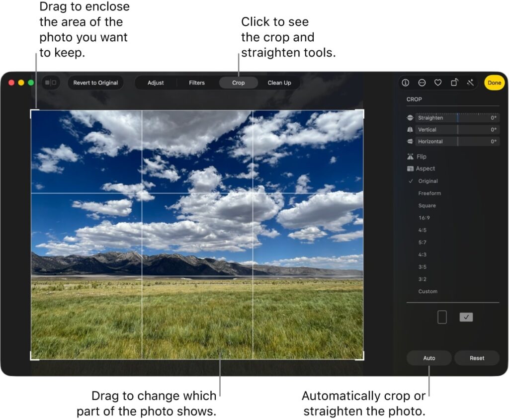The height and width of the screenshot is (420, 509).
Task: Click the Revert to Original button
Action: click(95, 83)
